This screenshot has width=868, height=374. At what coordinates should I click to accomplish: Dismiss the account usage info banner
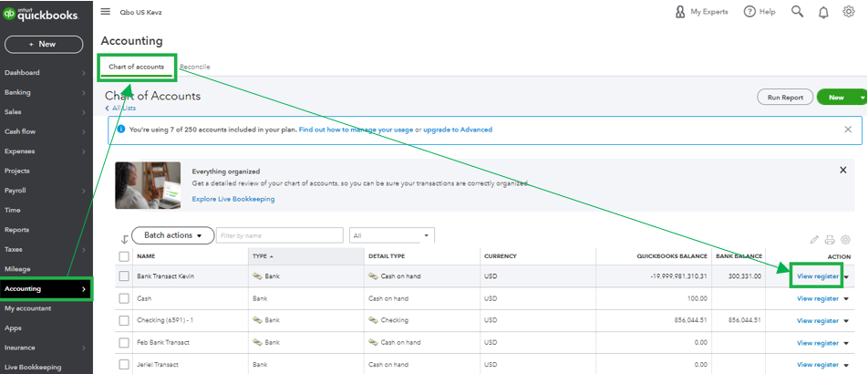pyautogui.click(x=848, y=130)
